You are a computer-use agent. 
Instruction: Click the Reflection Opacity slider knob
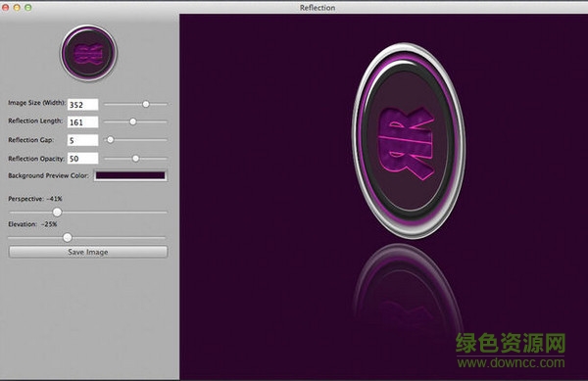pyautogui.click(x=136, y=159)
